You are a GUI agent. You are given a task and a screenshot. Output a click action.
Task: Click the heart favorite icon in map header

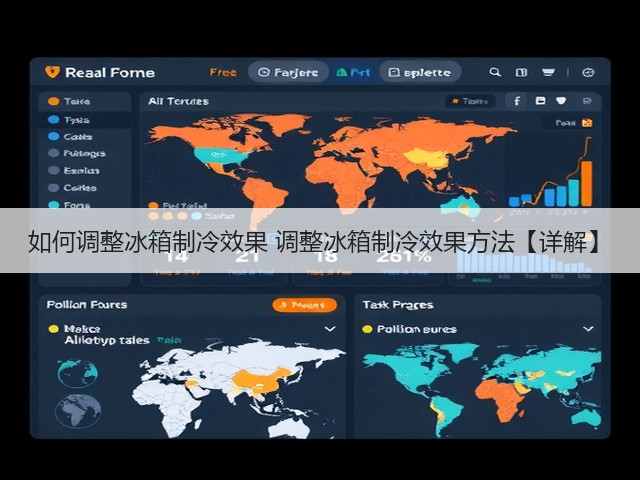pos(561,101)
